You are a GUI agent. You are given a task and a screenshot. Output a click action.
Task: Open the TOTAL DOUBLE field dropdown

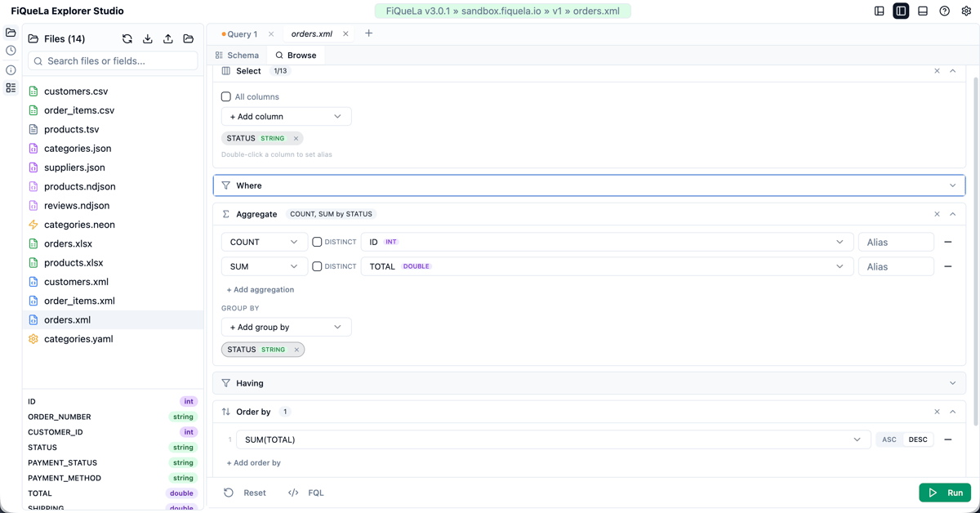click(x=607, y=266)
